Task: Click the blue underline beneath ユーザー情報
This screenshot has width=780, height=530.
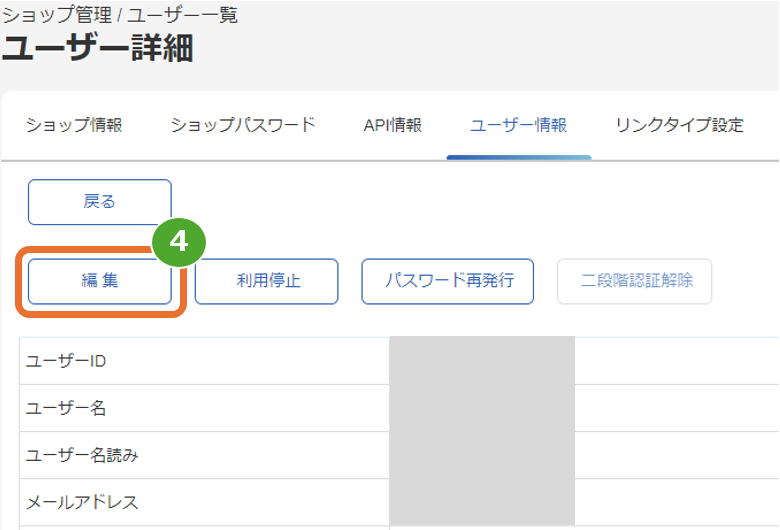Action: pos(519,157)
